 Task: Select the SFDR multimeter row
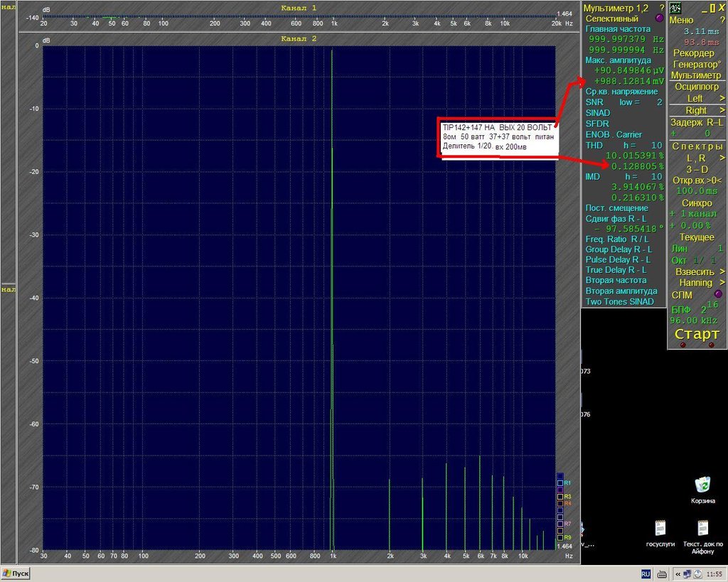[x=597, y=124]
